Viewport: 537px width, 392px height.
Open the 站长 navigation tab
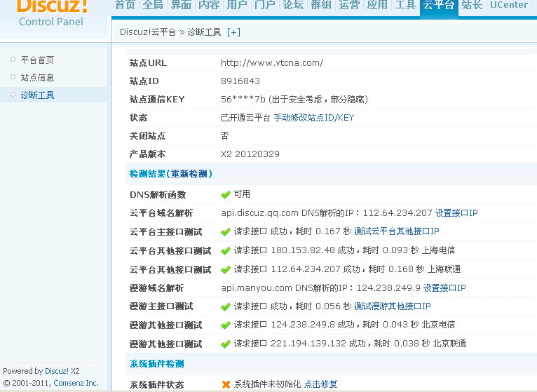pos(472,5)
